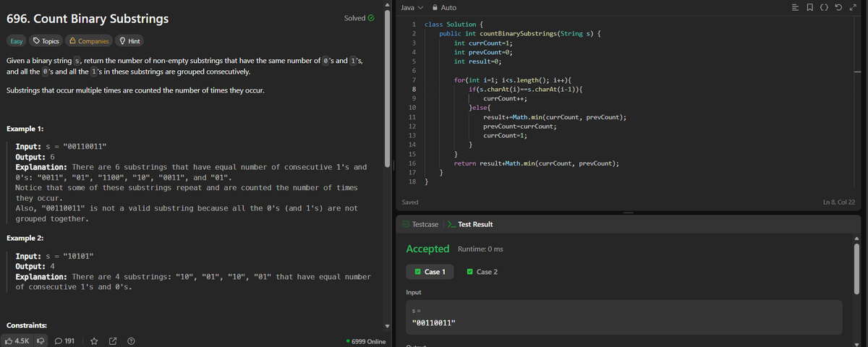The width and height of the screenshot is (868, 347).
Task: Click the Runtime: 0 ms text
Action: click(x=481, y=249)
